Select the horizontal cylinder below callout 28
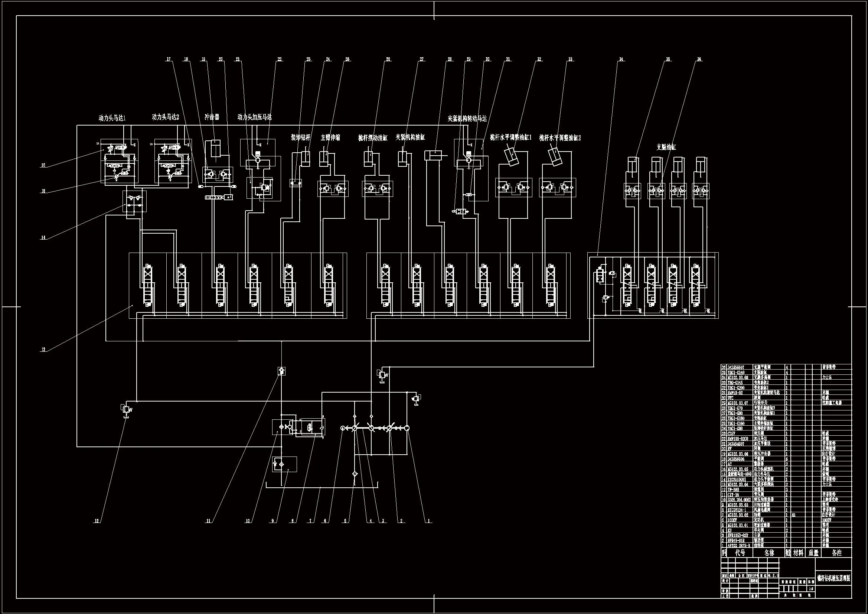 pos(434,155)
